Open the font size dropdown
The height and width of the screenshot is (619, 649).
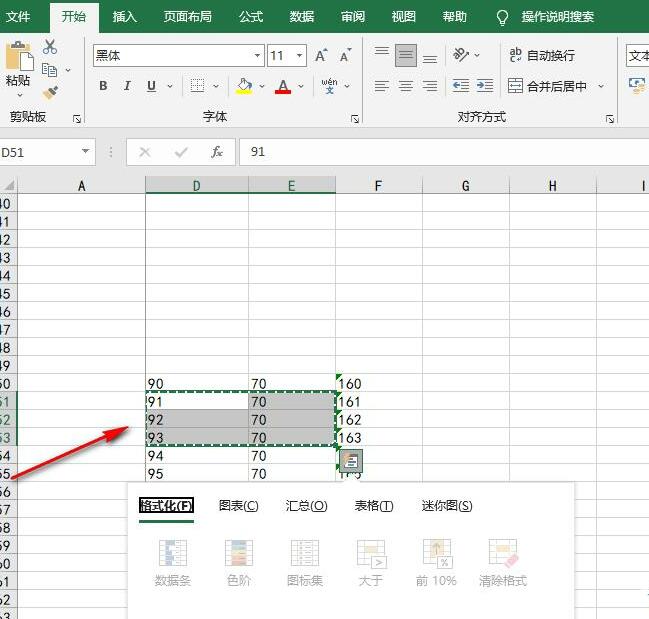coord(299,55)
